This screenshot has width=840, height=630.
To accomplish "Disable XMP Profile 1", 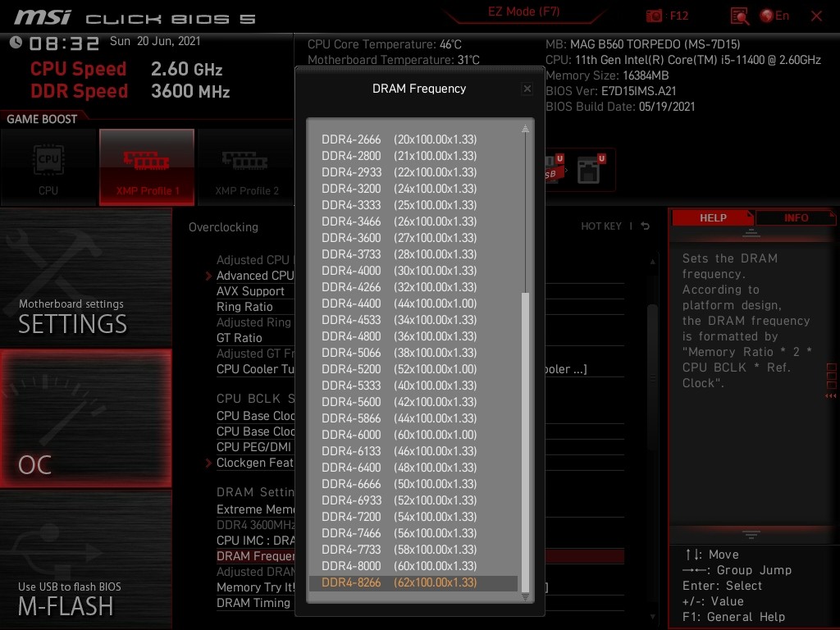I will (x=147, y=167).
